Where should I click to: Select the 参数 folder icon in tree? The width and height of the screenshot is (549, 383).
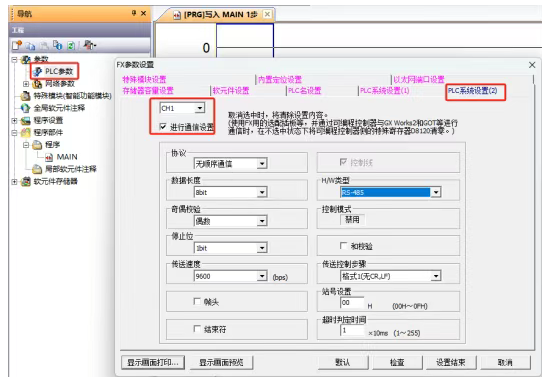pos(26,60)
